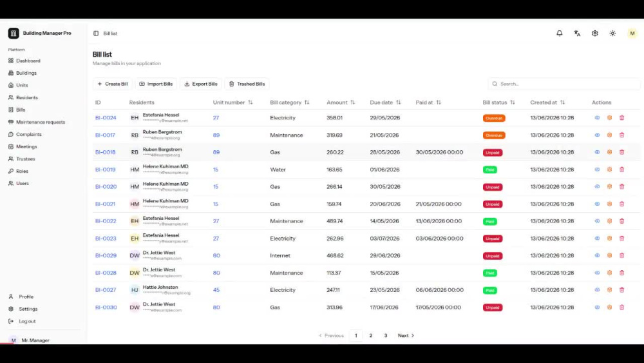Sort by Created at column
644x363 pixels.
[x=547, y=103]
